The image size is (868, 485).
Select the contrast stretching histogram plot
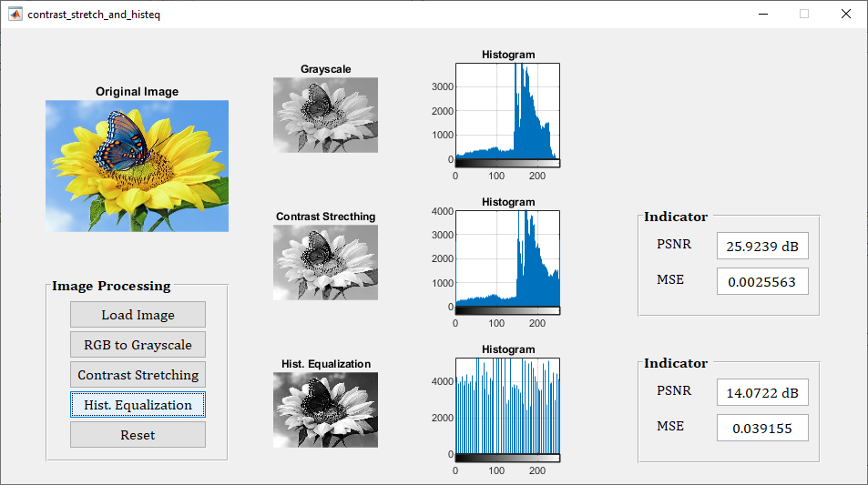(x=507, y=259)
